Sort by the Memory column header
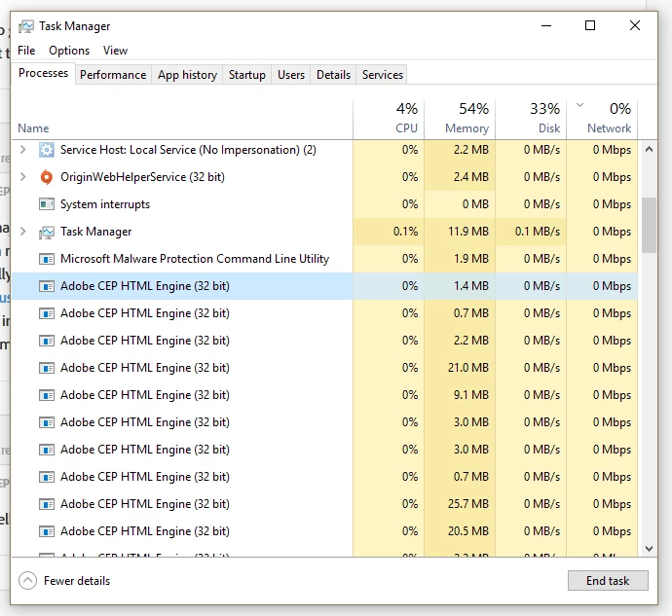Screen dimensions: 672x616 tap(460, 118)
